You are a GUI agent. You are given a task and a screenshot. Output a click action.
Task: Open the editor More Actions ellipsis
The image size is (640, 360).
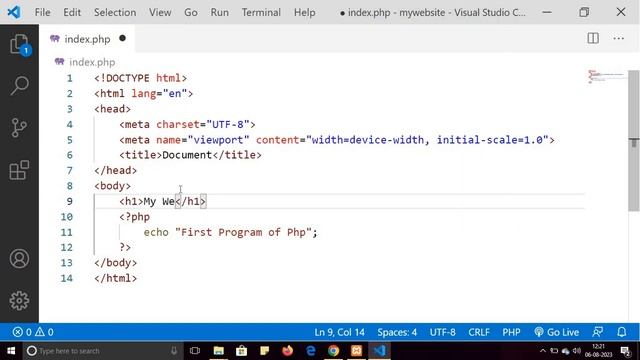(x=618, y=38)
